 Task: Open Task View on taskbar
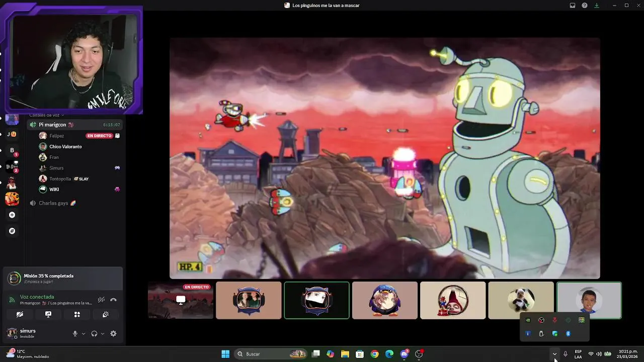[x=315, y=354]
